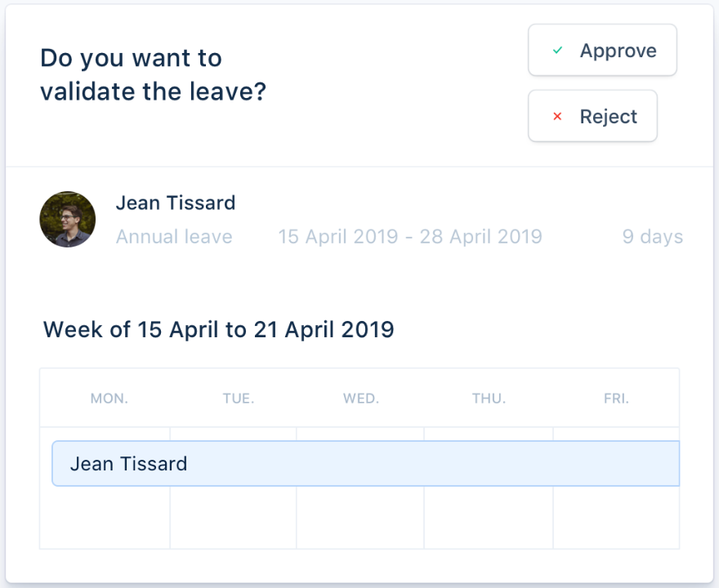This screenshot has height=588, width=719.
Task: Click the MON. column header
Action: pos(109,399)
